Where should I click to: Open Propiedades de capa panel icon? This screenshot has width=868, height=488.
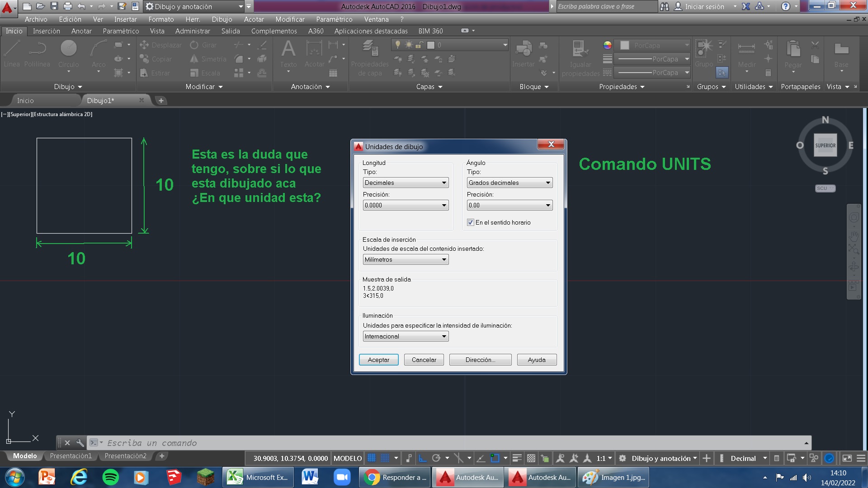point(370,49)
